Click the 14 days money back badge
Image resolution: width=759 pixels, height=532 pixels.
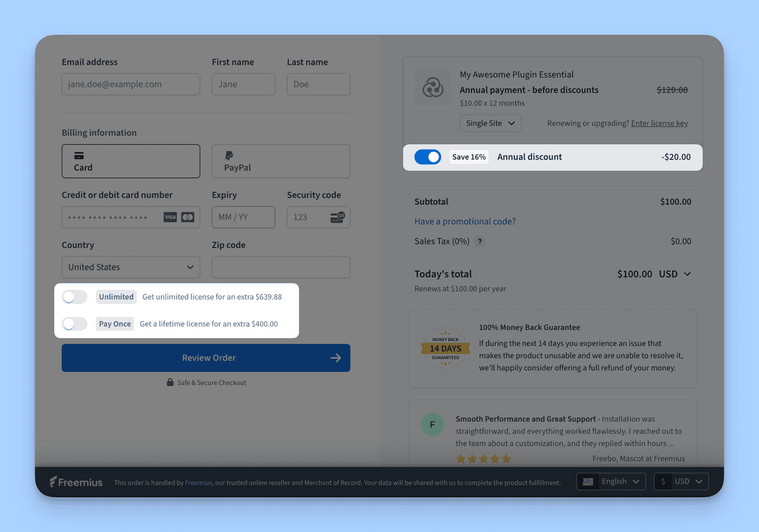pos(445,348)
